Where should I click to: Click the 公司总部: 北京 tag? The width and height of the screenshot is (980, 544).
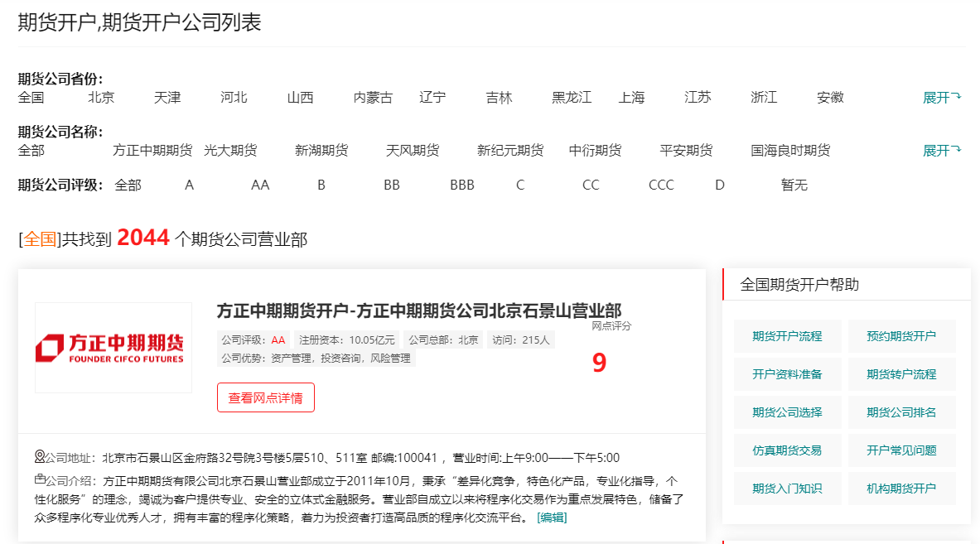click(x=444, y=339)
